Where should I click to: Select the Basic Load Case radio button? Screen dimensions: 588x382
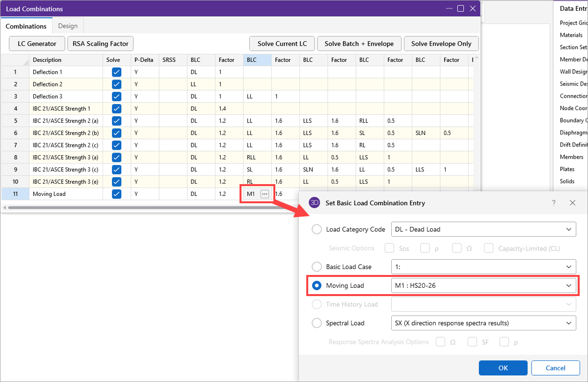pyautogui.click(x=317, y=267)
